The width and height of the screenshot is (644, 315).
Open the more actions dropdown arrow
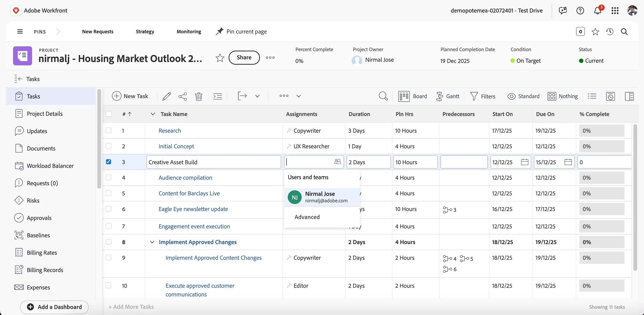(299, 96)
